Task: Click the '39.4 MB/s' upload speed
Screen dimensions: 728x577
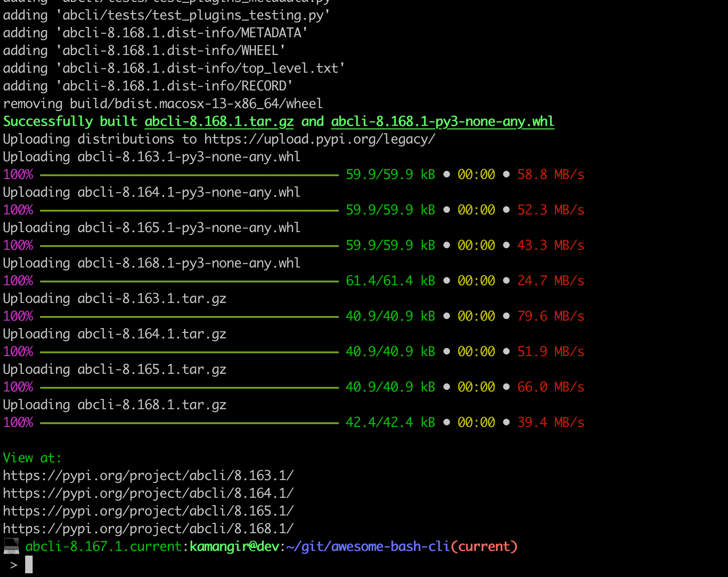Action: [551, 423]
